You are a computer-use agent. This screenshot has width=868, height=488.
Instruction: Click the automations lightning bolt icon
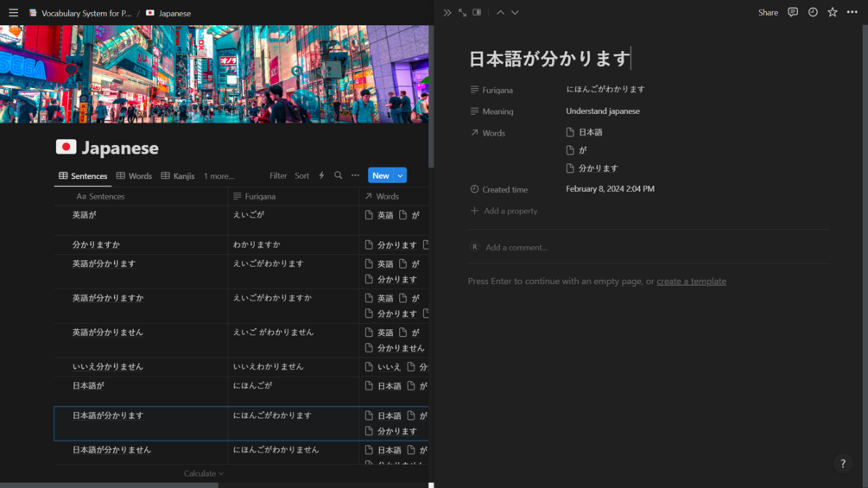click(x=321, y=175)
